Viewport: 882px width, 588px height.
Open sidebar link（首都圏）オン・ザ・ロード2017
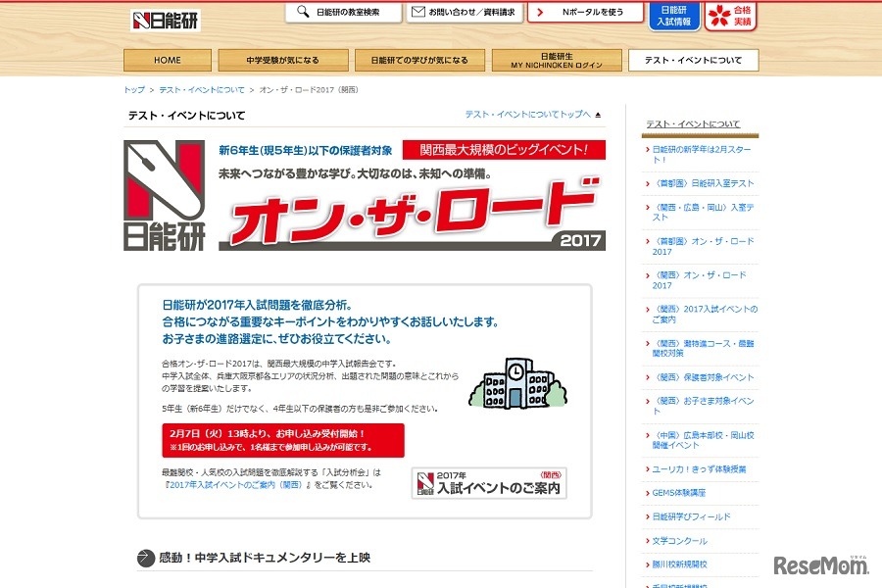(x=703, y=246)
